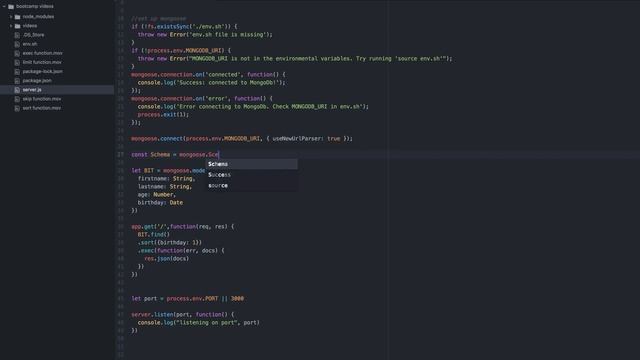Open sort function.mov in the tree
The width and height of the screenshot is (640, 360).
42,108
